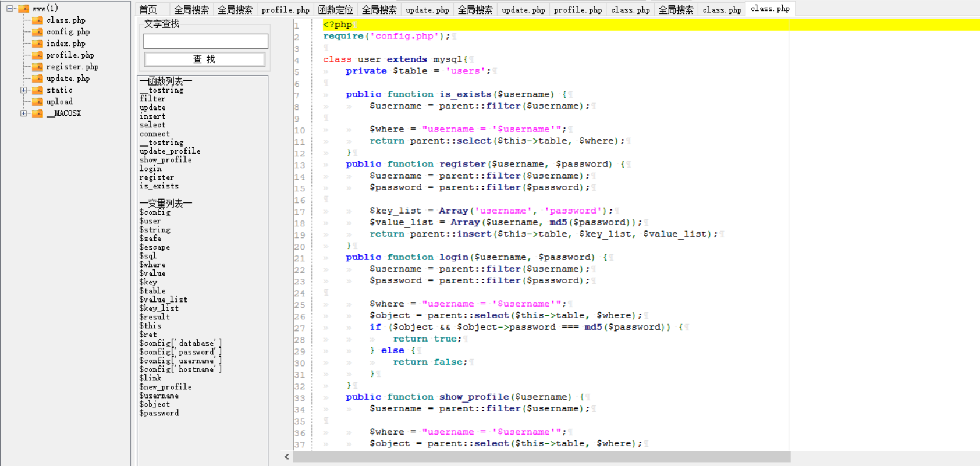The width and height of the screenshot is (980, 466).
Task: Select $user in the variable list
Action: [150, 221]
